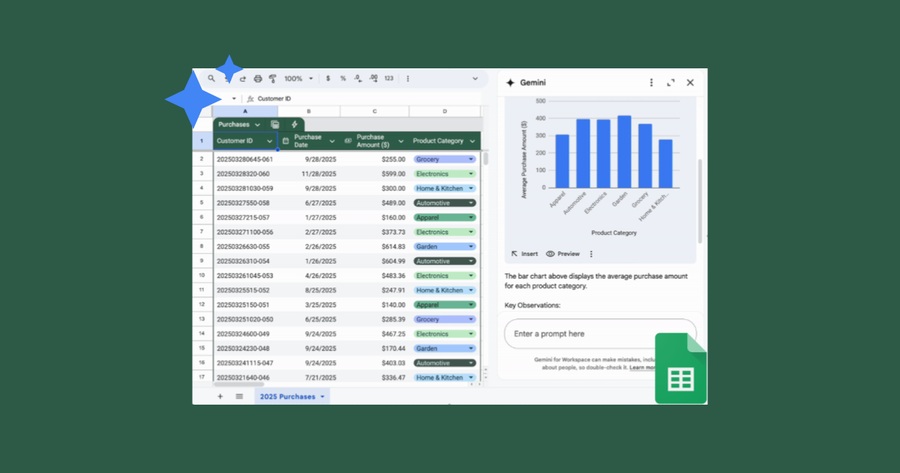Click the Apparel bar in the chart

[x=562, y=161]
